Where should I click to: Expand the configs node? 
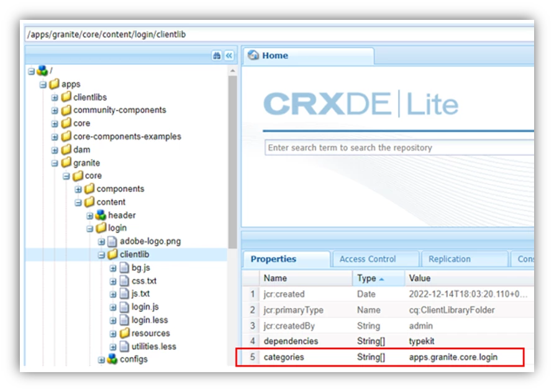[x=101, y=360]
